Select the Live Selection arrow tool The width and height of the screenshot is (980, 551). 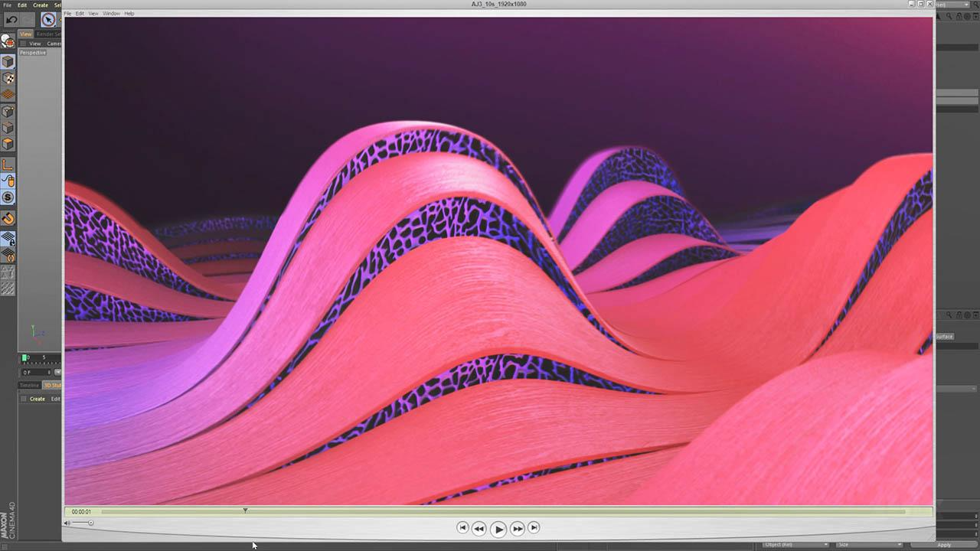[48, 20]
